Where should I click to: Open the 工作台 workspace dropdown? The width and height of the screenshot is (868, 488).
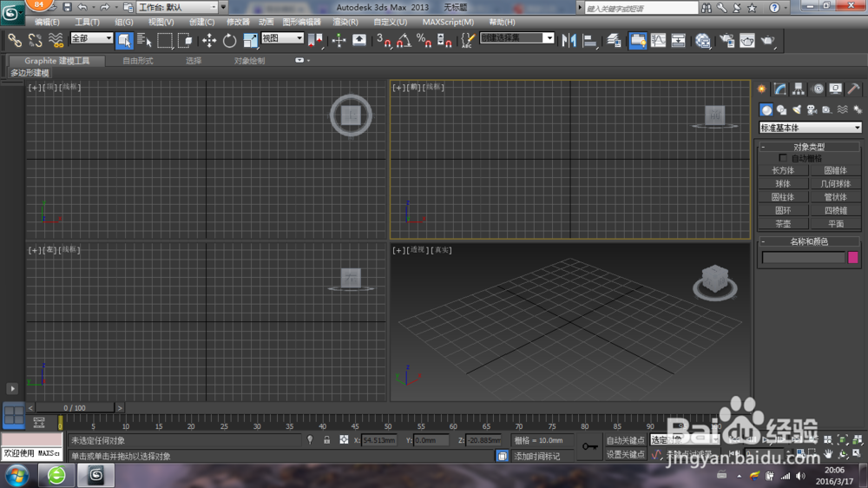tap(178, 7)
